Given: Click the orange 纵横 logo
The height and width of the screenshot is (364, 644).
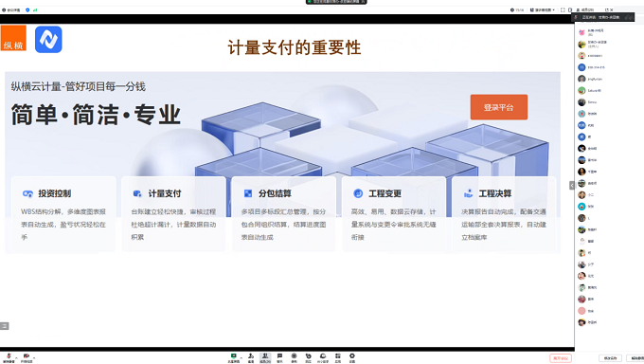Looking at the screenshot, I should tap(13, 38).
